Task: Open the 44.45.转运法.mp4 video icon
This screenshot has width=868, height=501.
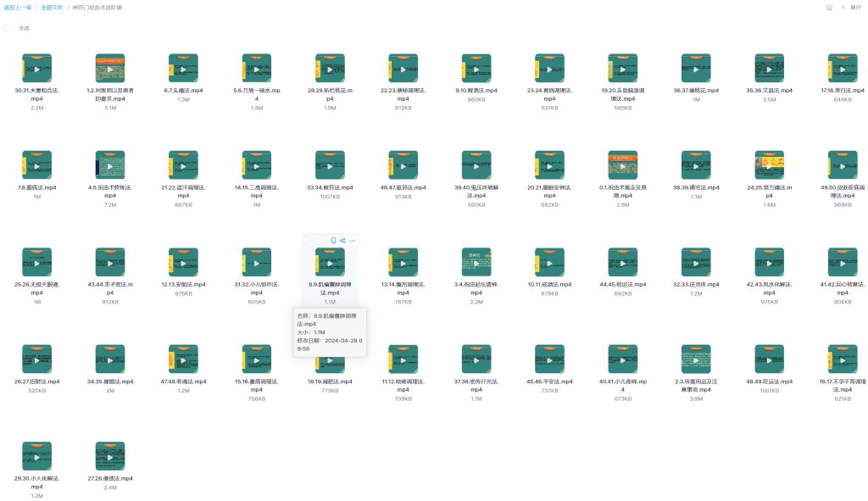Action: [x=623, y=263]
